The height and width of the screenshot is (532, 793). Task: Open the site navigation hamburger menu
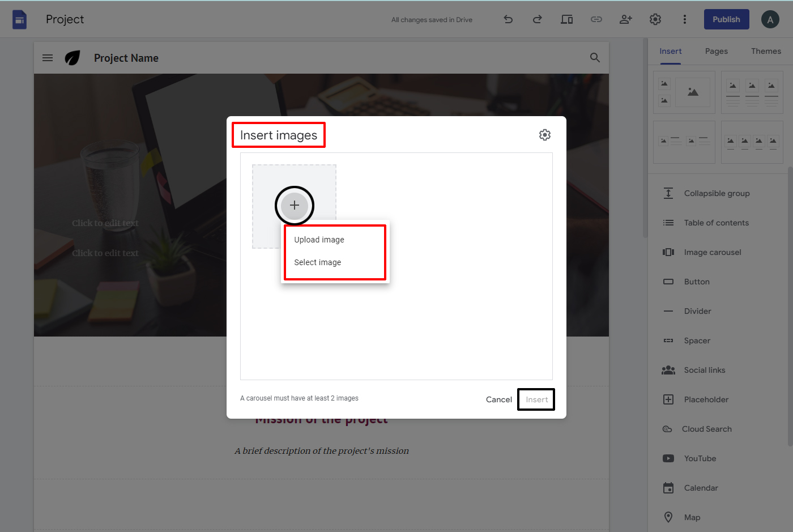pos(47,57)
